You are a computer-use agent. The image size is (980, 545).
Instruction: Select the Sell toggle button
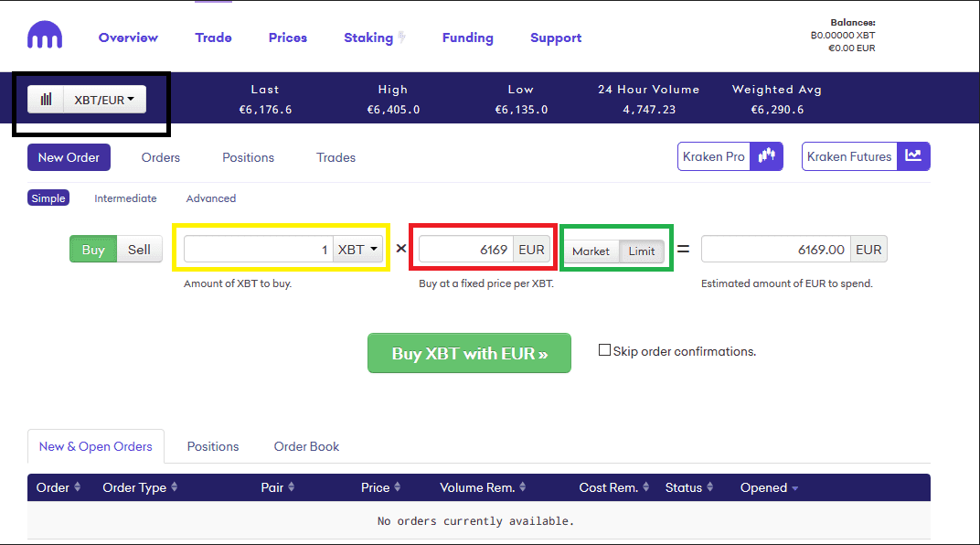139,250
